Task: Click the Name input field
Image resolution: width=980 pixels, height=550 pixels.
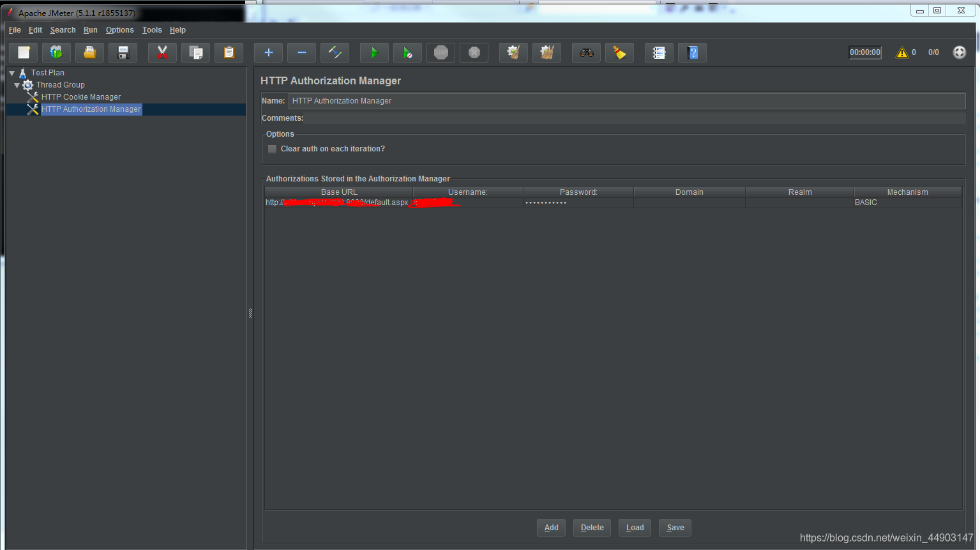Action: click(627, 101)
